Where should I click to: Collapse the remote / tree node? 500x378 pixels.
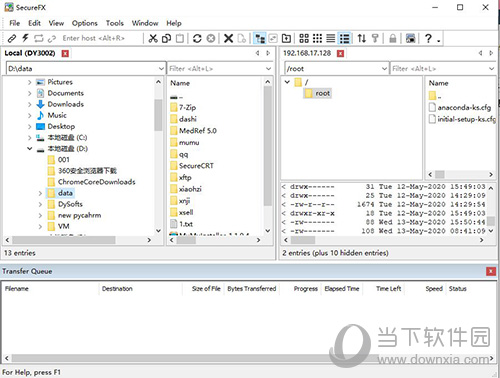pos(287,82)
